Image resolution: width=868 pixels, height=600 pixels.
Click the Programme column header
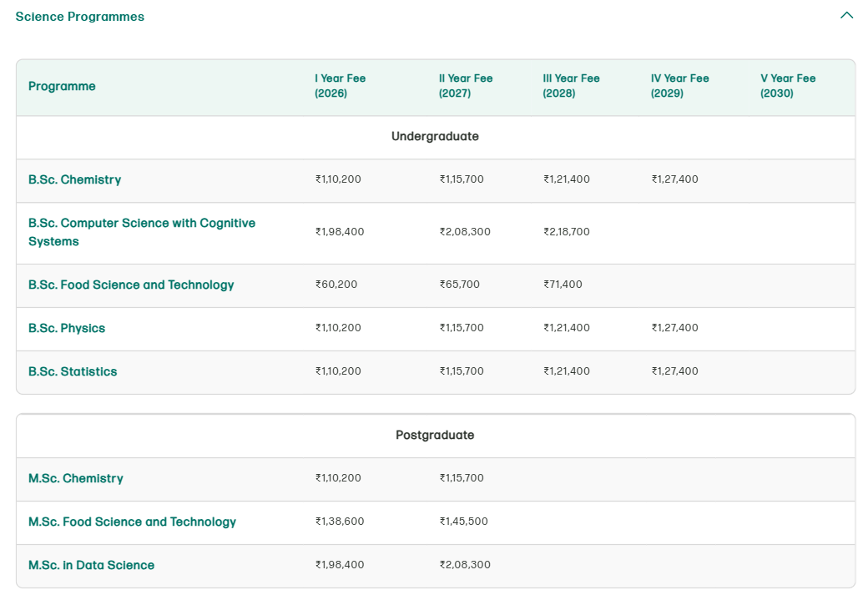point(62,86)
